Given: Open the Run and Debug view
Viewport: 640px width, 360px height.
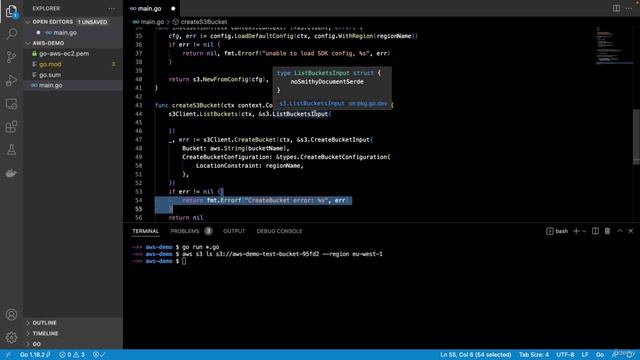Looking at the screenshot, I should (11, 80).
